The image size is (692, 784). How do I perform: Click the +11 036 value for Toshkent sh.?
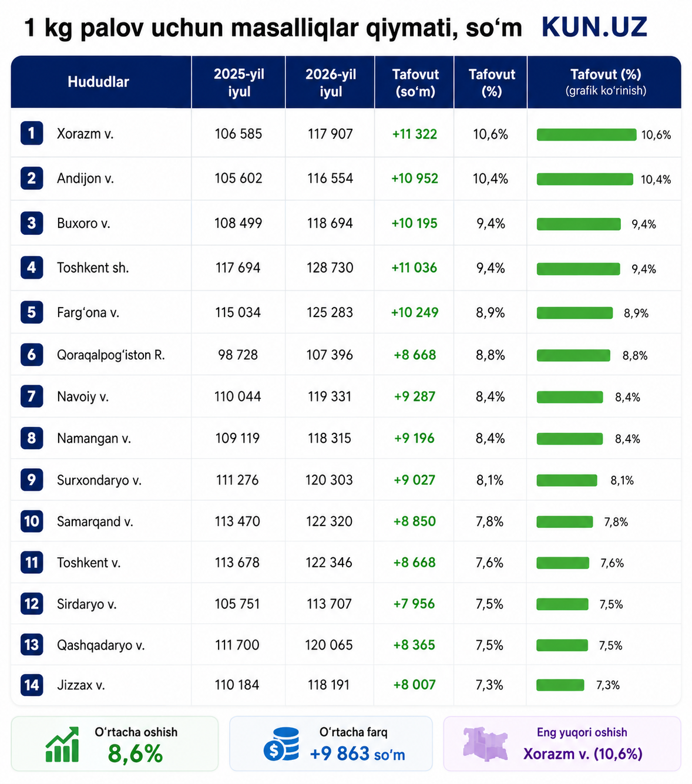(x=414, y=268)
